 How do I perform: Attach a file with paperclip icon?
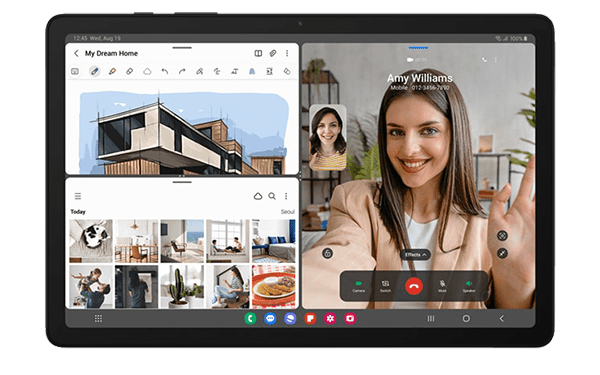pos(273,53)
